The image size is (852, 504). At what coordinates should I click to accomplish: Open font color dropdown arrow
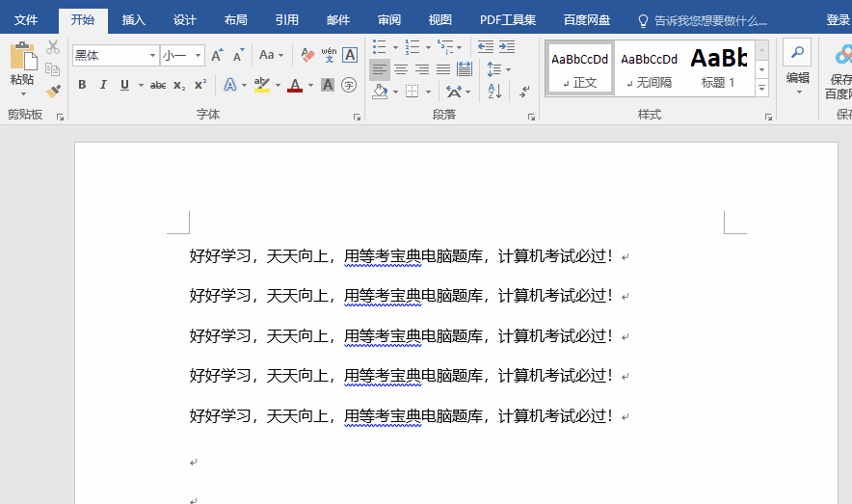[x=310, y=85]
